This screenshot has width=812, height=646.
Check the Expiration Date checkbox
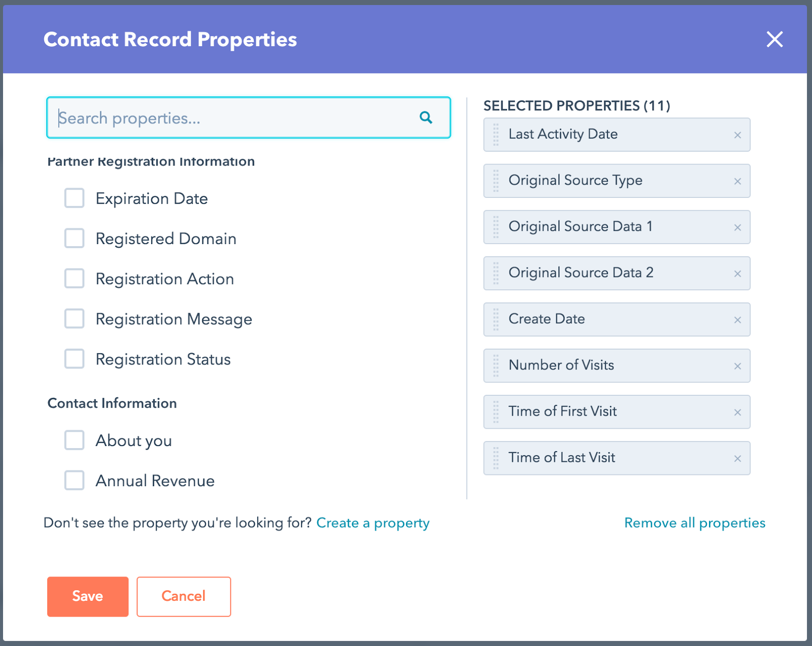74,198
